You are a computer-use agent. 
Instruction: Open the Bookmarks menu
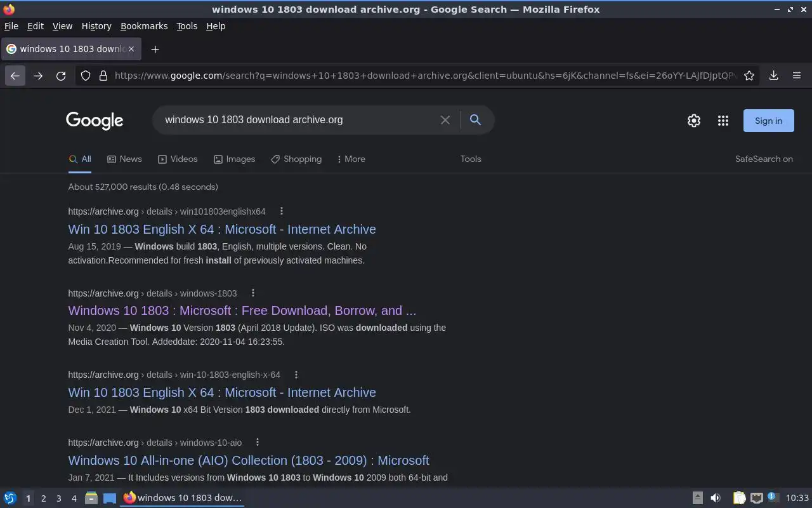tap(144, 26)
